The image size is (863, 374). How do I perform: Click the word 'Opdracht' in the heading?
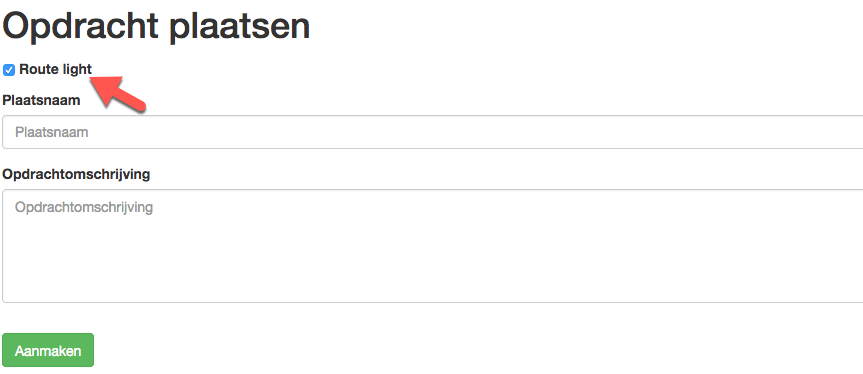pos(82,26)
